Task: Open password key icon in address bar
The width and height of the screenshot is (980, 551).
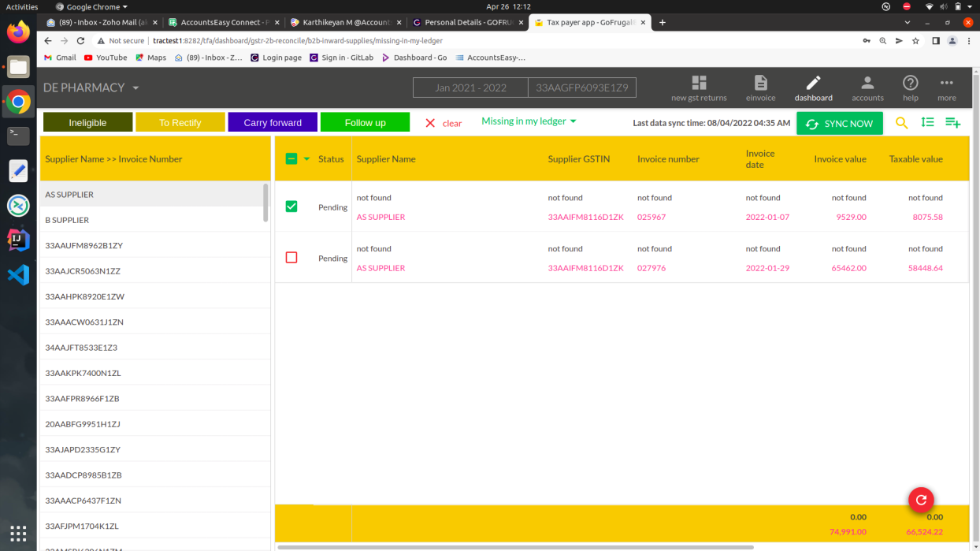Action: coord(867,41)
